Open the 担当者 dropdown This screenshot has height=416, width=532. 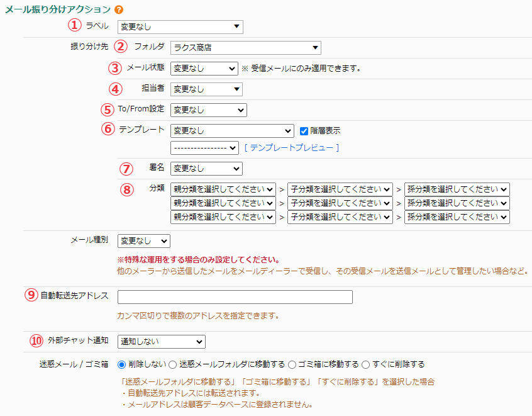click(x=206, y=89)
